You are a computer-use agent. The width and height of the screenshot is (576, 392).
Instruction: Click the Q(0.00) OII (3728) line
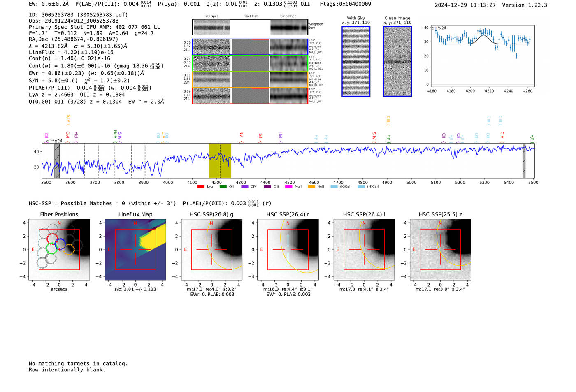coord(96,102)
